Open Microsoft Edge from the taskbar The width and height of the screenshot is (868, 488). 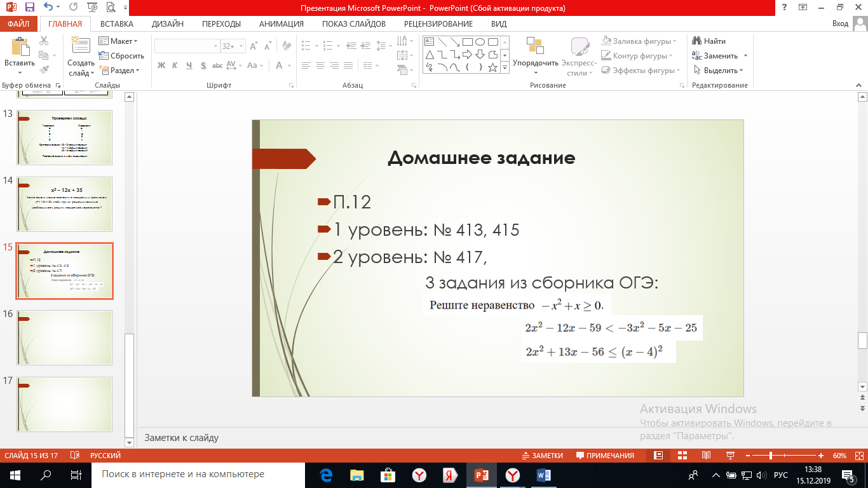(327, 475)
